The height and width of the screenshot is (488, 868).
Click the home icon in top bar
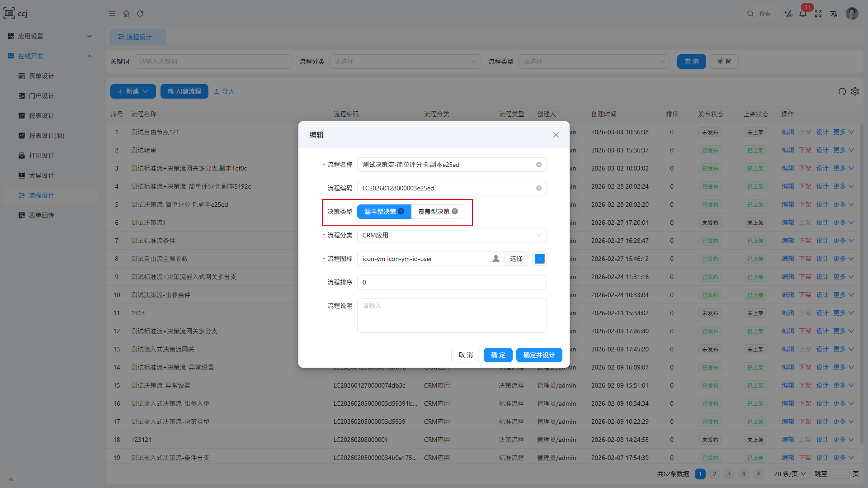tap(126, 14)
